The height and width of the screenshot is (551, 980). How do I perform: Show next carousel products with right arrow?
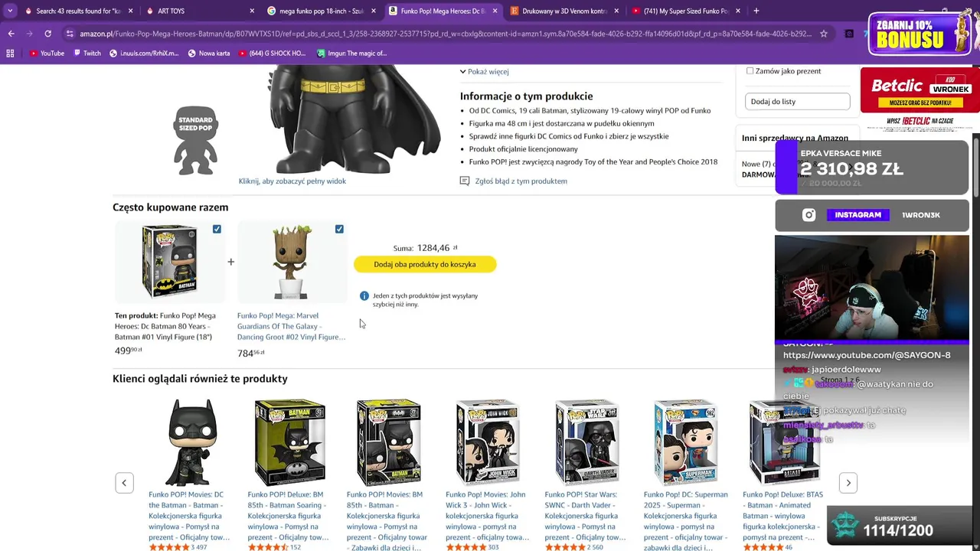pyautogui.click(x=848, y=483)
